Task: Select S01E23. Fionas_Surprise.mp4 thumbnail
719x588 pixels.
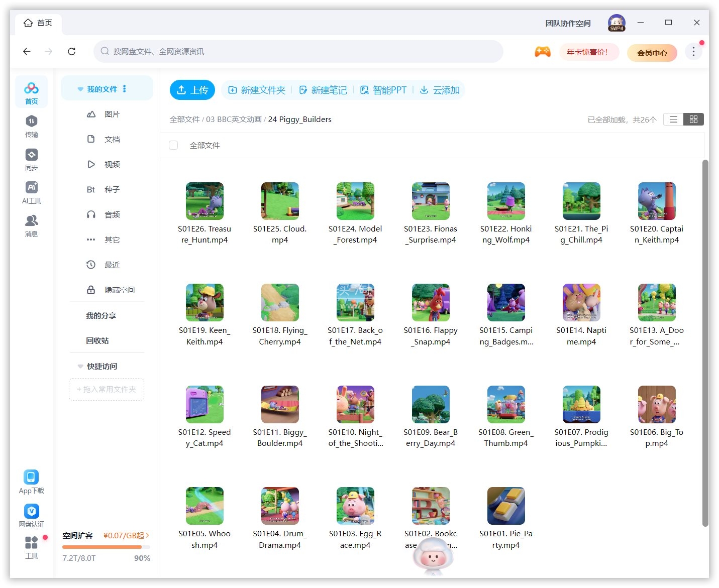Action: click(x=431, y=201)
